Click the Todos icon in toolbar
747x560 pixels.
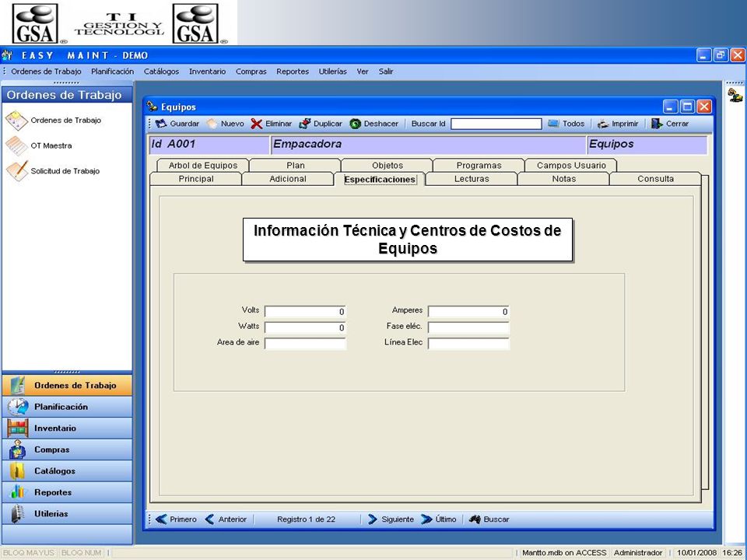tap(553, 124)
